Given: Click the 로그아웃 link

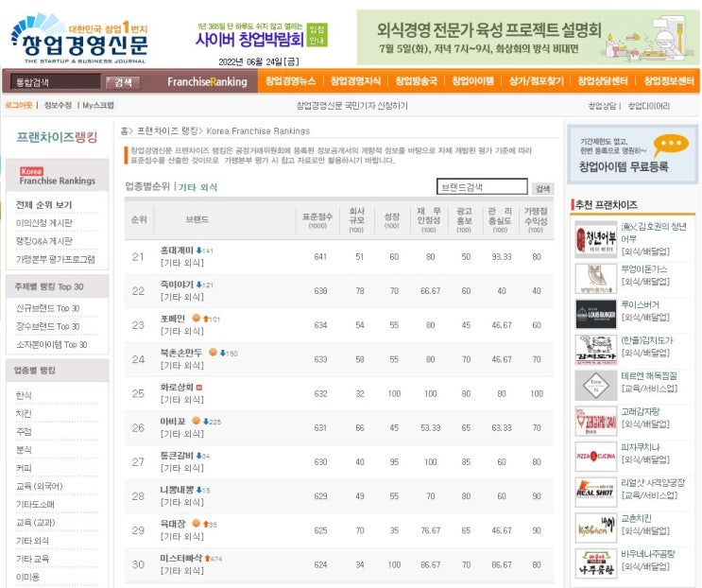Looking at the screenshot, I should 19,105.
